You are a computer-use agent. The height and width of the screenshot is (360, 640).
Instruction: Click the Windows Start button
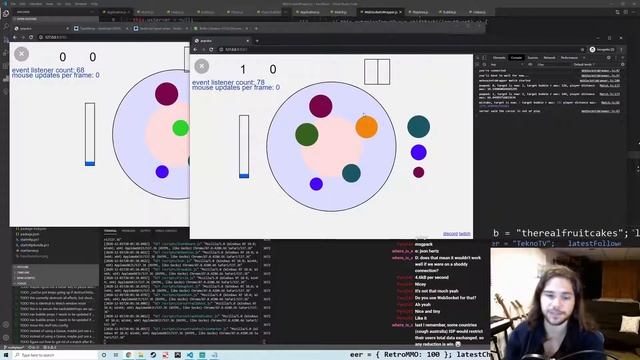tap(6, 355)
